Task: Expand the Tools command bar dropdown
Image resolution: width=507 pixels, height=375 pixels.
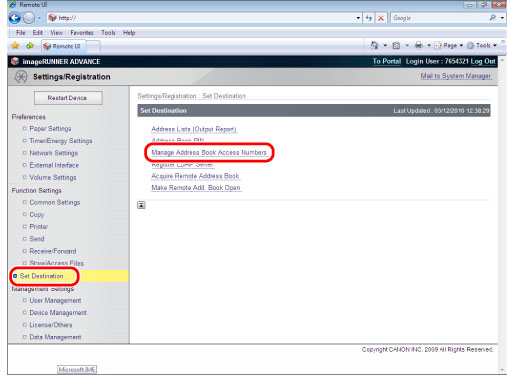Action: (x=495, y=45)
